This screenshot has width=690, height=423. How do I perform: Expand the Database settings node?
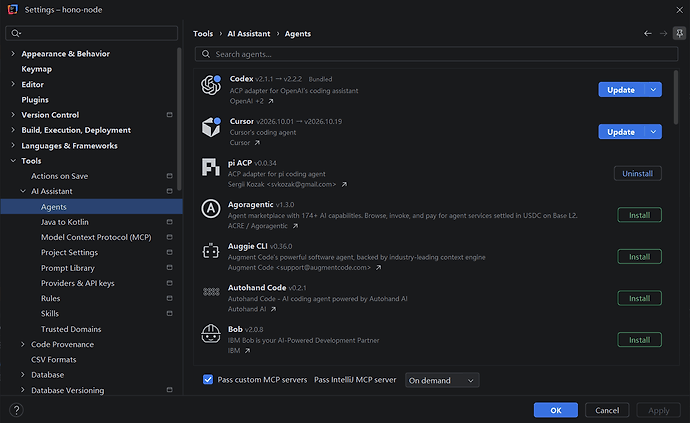[x=23, y=375]
